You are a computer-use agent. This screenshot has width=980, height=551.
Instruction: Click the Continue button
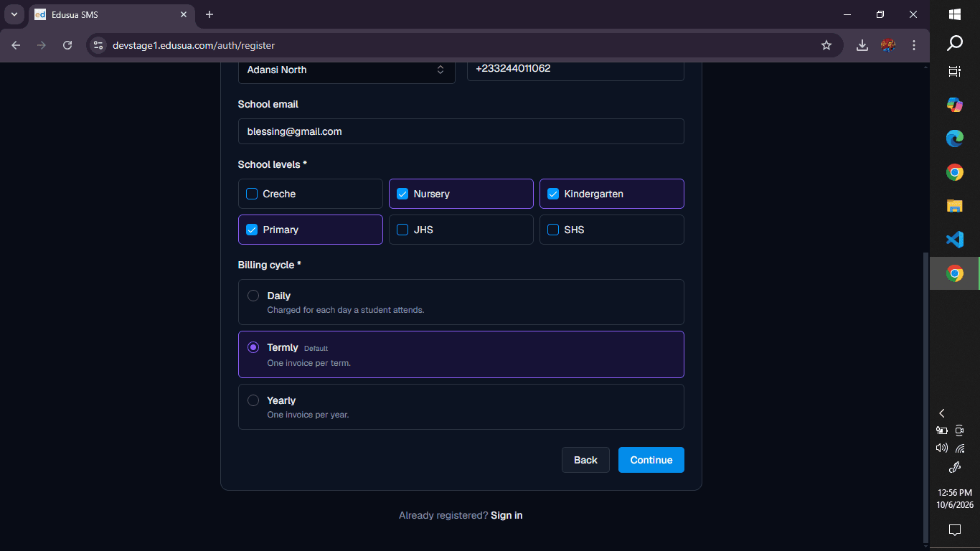click(x=651, y=460)
